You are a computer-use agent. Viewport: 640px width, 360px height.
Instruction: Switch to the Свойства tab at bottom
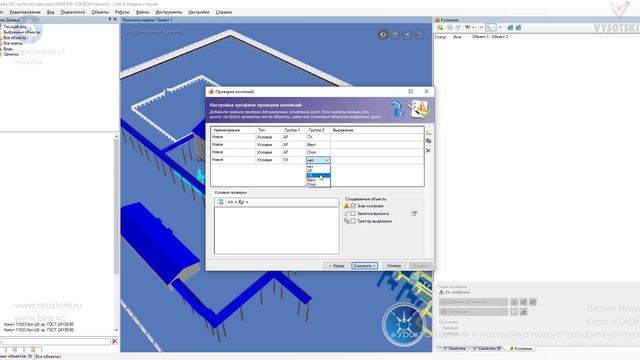454,349
